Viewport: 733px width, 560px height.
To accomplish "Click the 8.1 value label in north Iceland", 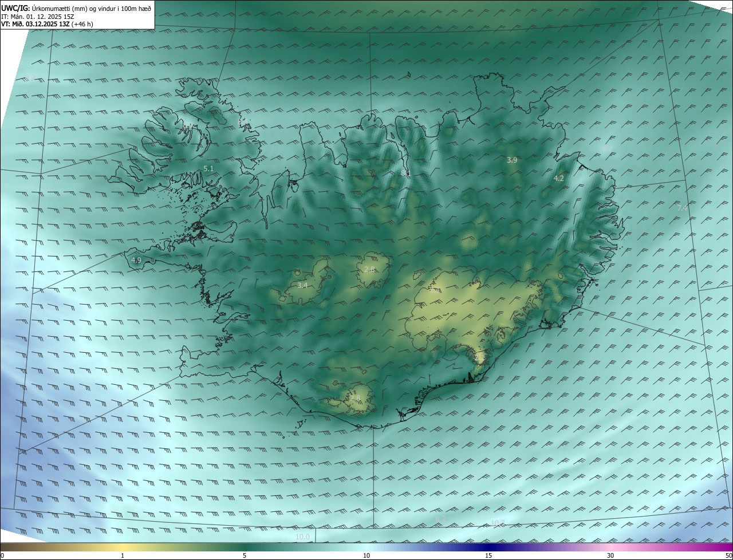I will point(405,173).
